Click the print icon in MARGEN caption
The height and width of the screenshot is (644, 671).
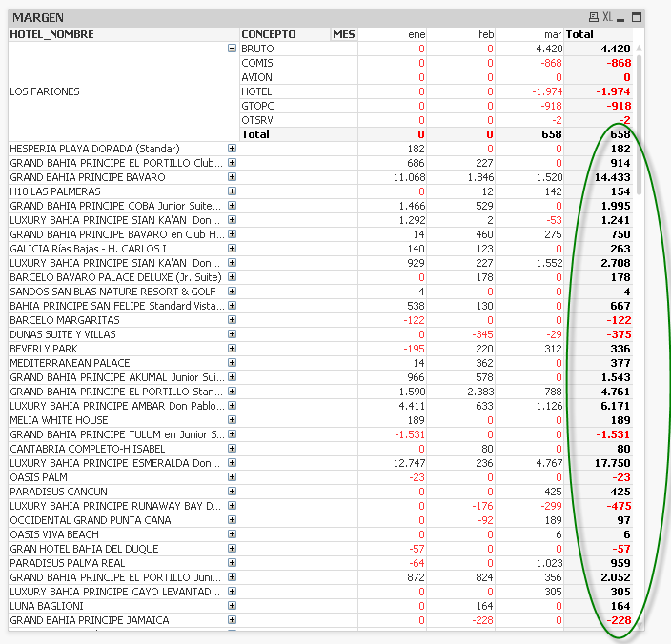click(594, 17)
